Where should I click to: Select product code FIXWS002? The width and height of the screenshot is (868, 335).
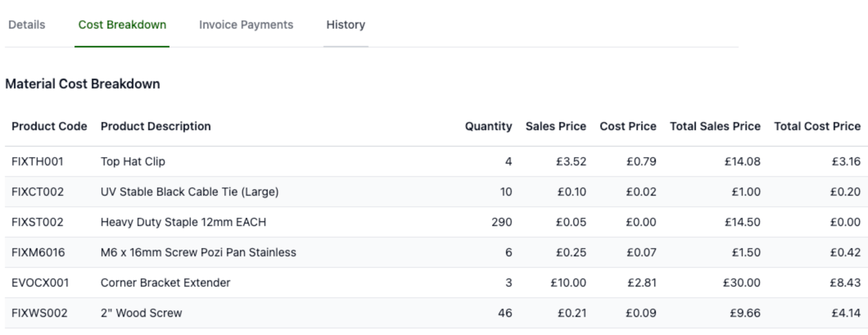(39, 313)
